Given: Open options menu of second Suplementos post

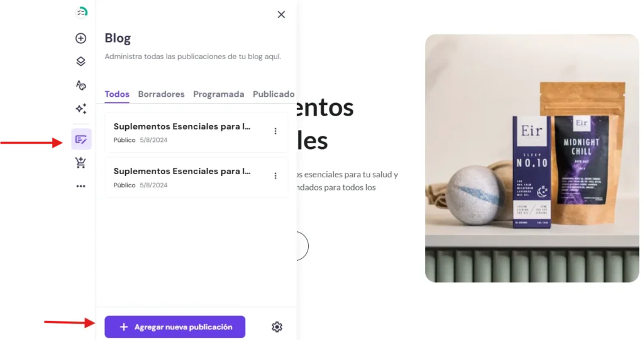Looking at the screenshot, I should tap(275, 176).
